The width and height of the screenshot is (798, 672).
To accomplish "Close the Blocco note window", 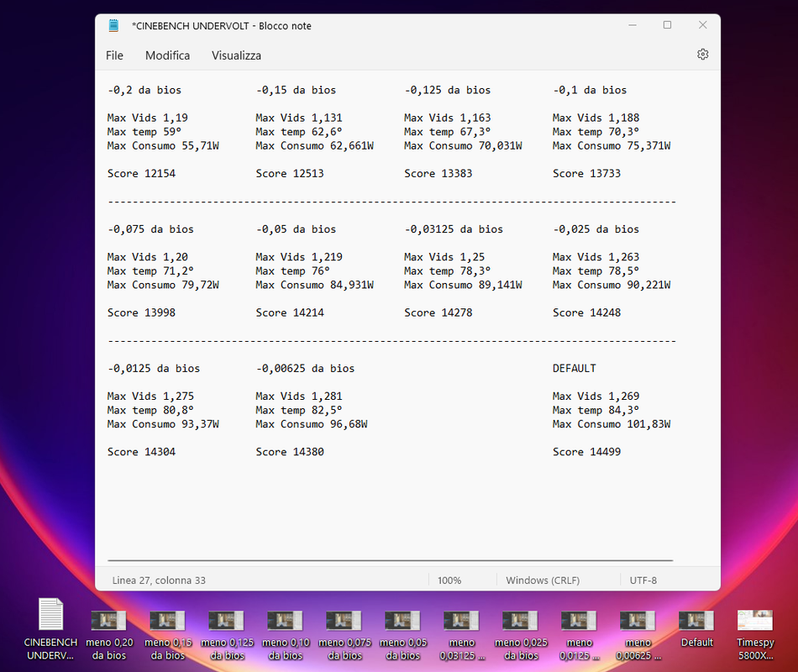I will click(702, 25).
